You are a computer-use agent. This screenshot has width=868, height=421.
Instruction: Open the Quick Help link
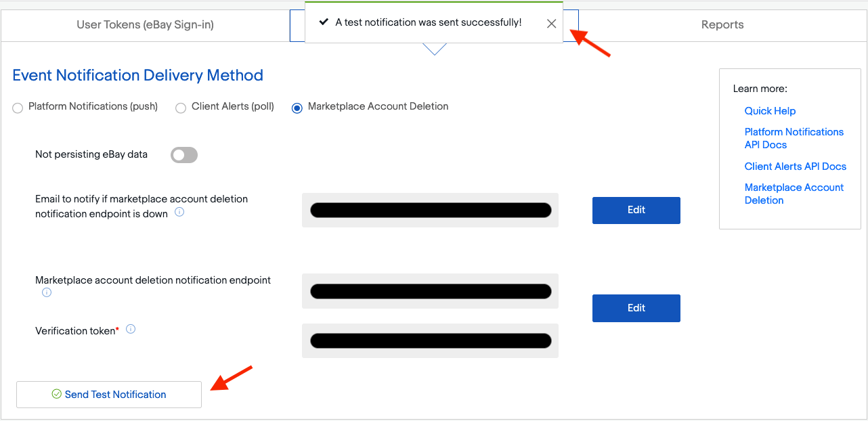pos(770,111)
